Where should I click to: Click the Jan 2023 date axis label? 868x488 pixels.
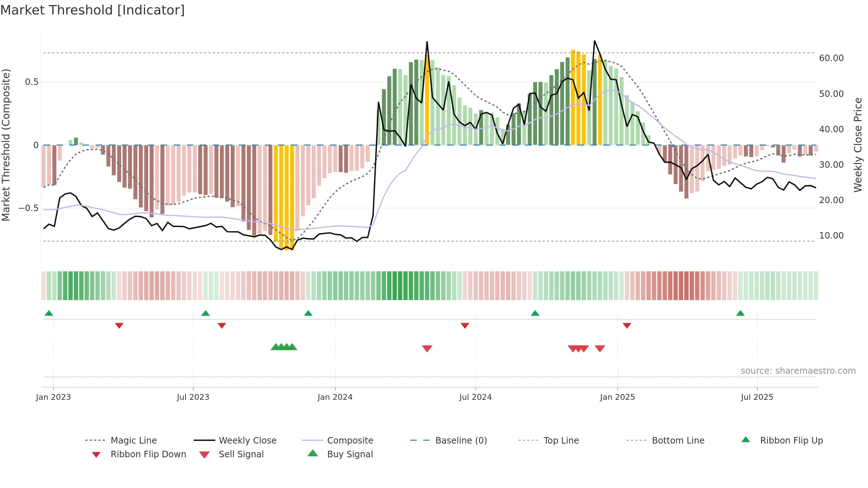(54, 397)
